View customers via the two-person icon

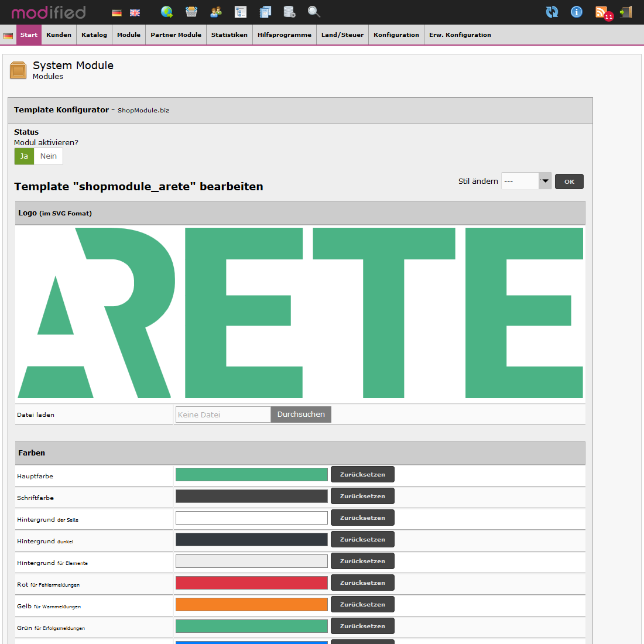pos(216,12)
